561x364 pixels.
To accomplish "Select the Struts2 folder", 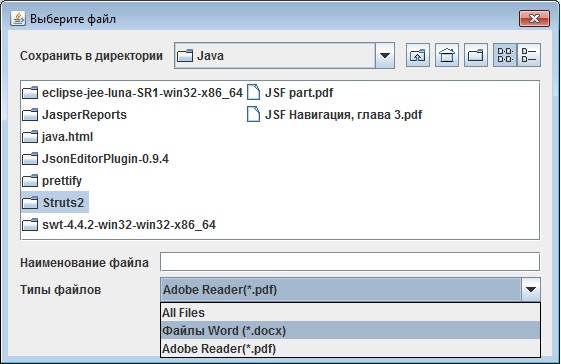I will 55,203.
